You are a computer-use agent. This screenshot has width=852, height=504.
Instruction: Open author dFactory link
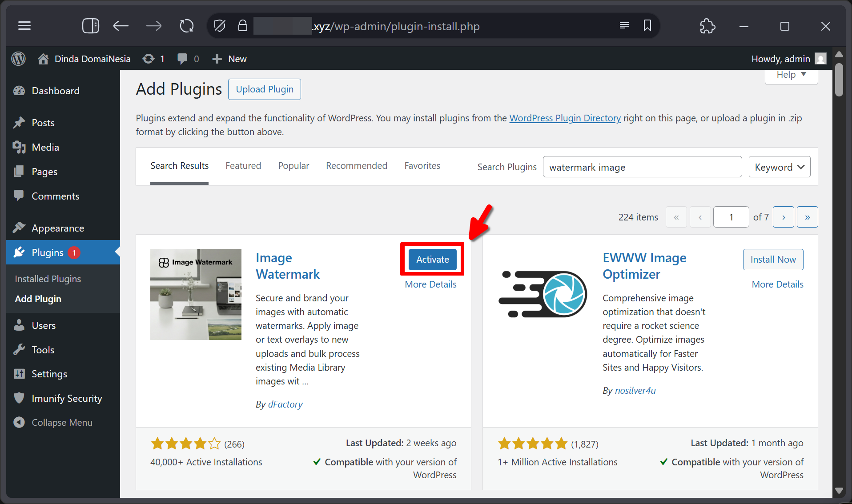pos(285,404)
